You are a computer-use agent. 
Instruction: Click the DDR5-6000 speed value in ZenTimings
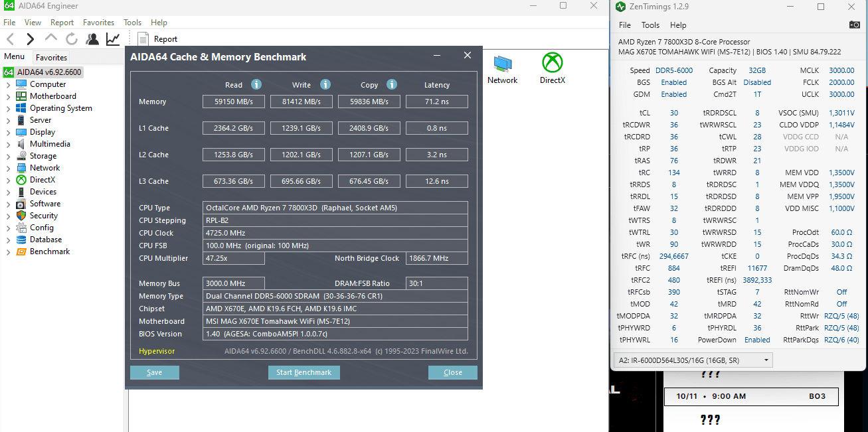point(674,70)
